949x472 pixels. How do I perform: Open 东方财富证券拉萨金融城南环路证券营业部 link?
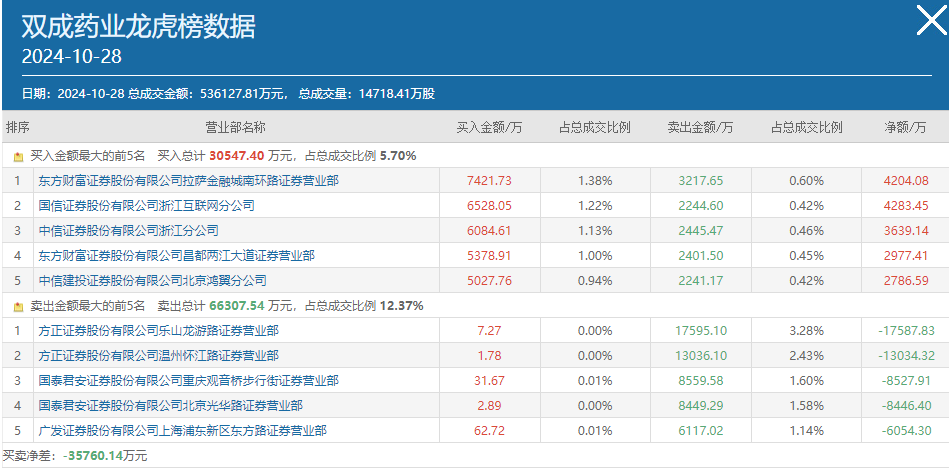pos(188,181)
